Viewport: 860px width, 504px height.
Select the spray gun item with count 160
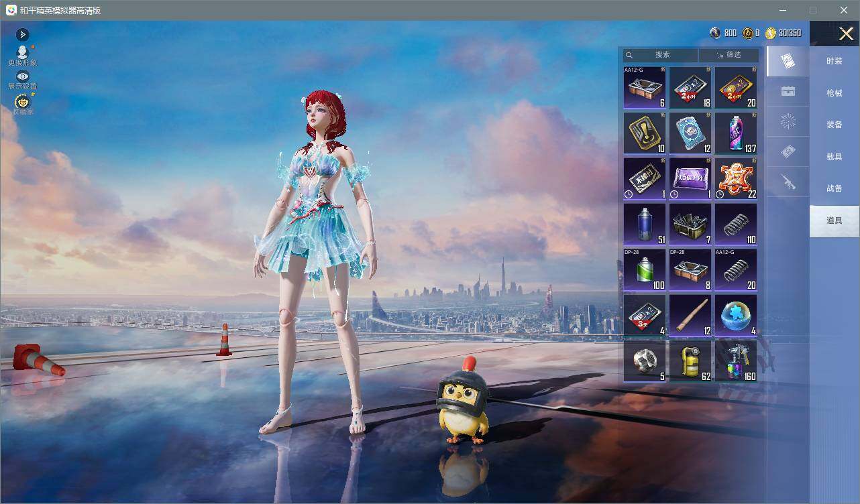coord(736,361)
